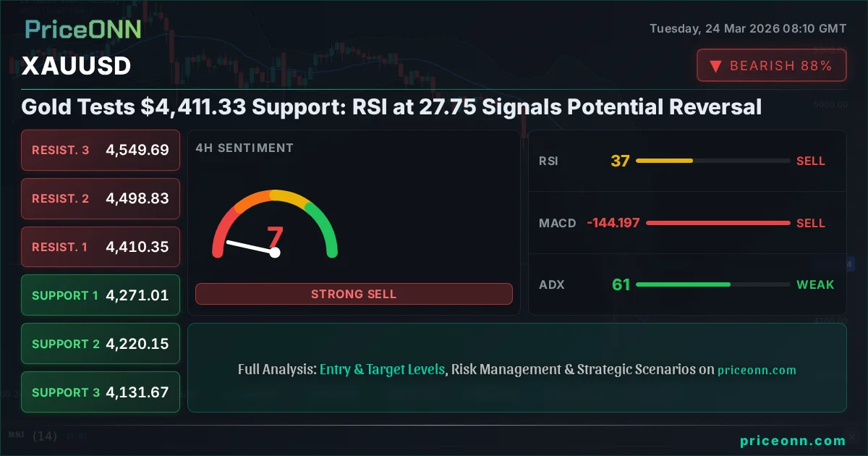Toggle the ADX WEAK signal

coord(815,285)
